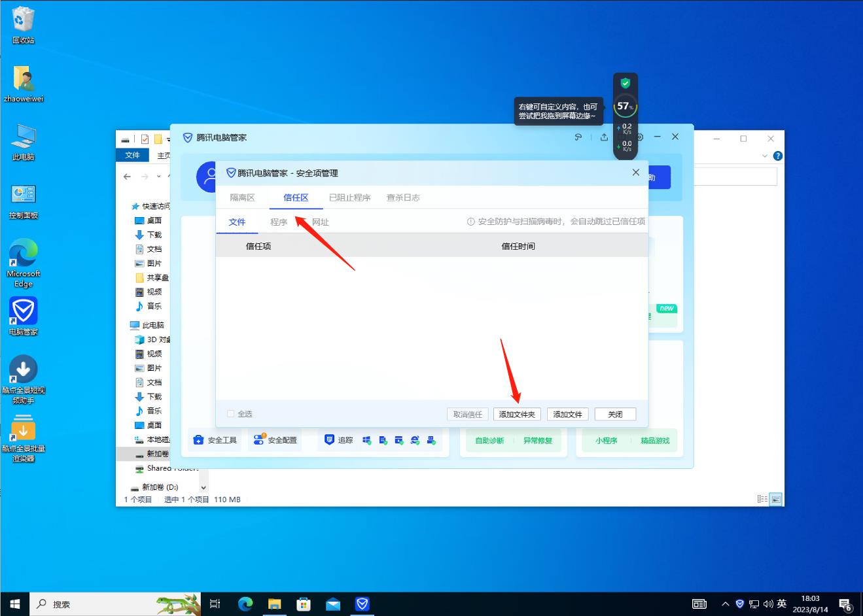Screen dimensions: 863x616
Task: Click the 添加文件 button
Action: pyautogui.click(x=568, y=414)
